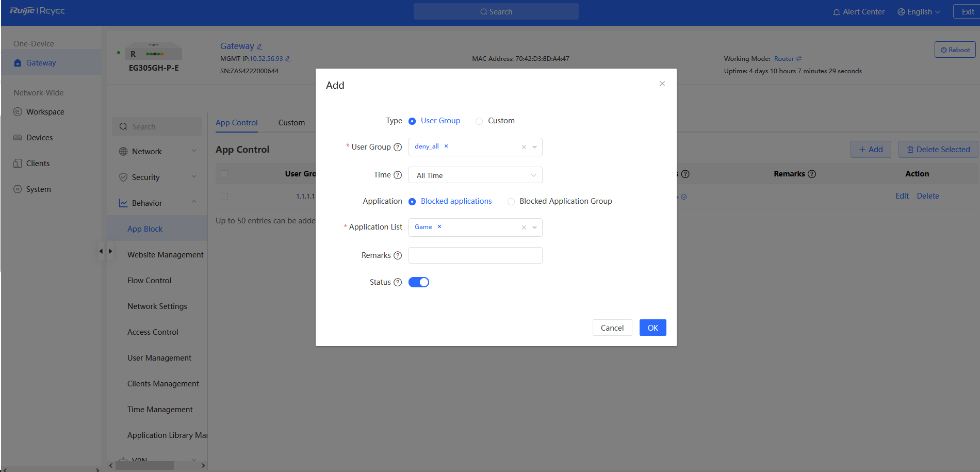980x472 pixels.
Task: Click the Remarks input field
Action: [476, 255]
